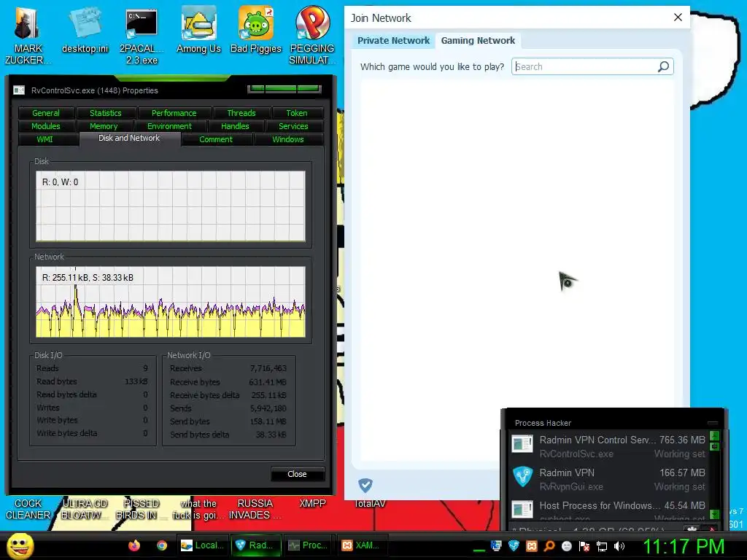Select the Disk and Network tab
Viewport: 747px width, 560px height.
click(x=129, y=138)
